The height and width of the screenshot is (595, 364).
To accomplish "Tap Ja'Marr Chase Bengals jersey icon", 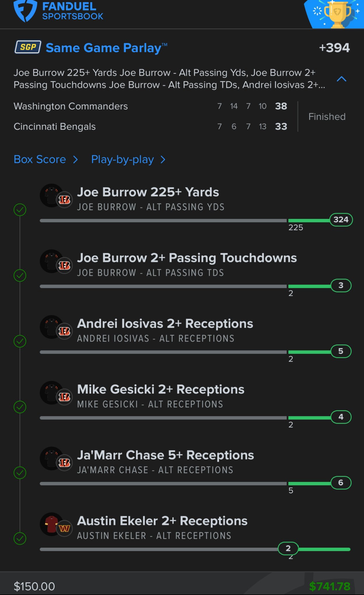I will point(56,459).
